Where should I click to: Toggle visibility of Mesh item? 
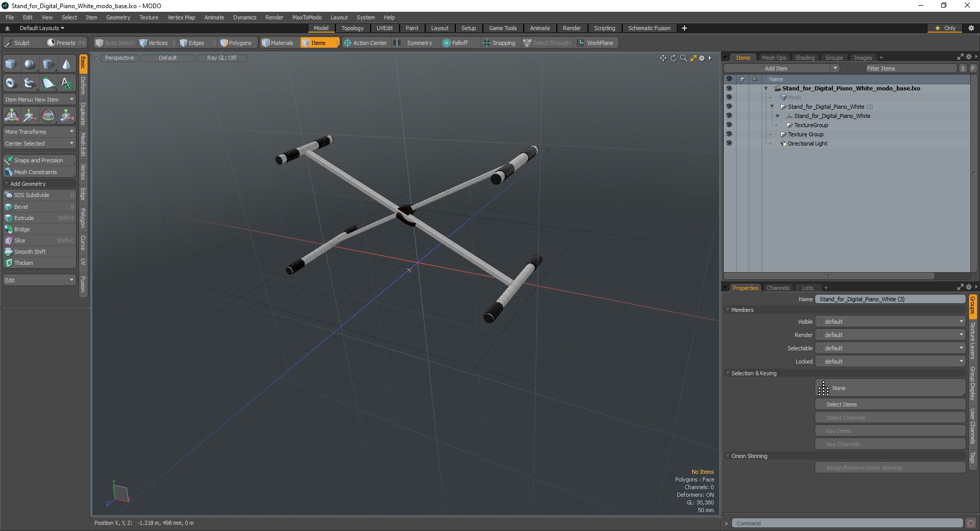pyautogui.click(x=729, y=98)
